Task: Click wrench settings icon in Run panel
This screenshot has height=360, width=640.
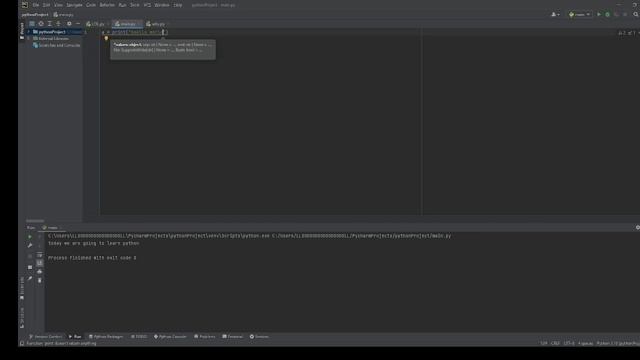Action: pos(30,245)
